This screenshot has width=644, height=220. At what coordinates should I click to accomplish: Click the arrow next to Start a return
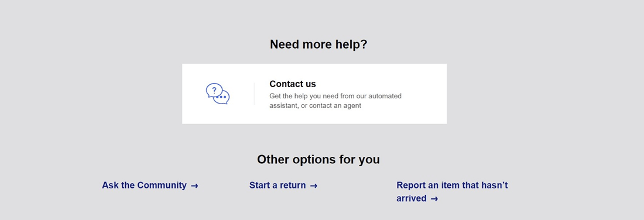tap(314, 186)
